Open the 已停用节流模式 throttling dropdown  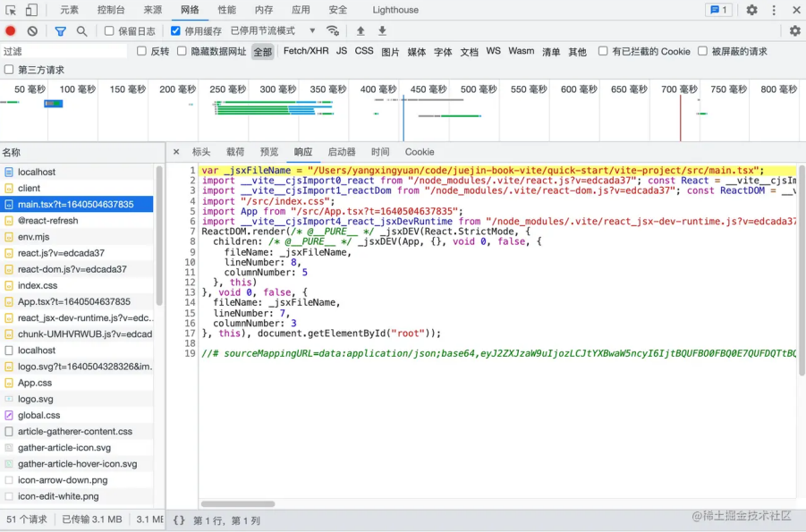click(x=268, y=31)
